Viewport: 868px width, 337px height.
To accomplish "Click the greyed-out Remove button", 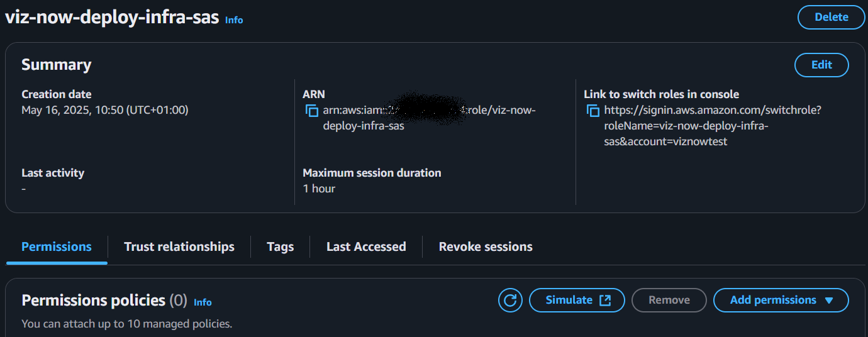I will [669, 301].
